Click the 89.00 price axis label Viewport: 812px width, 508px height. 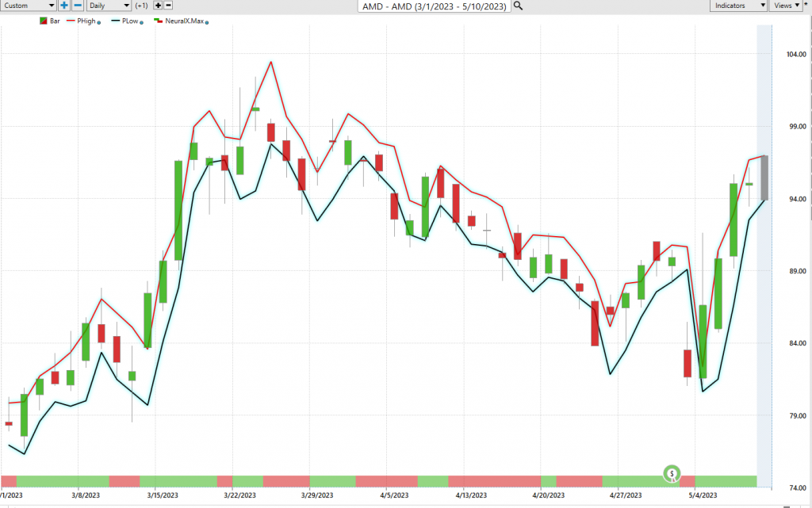coord(796,271)
